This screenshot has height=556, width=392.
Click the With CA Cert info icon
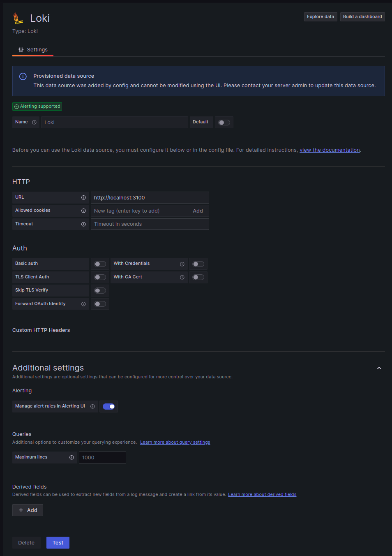tap(182, 277)
